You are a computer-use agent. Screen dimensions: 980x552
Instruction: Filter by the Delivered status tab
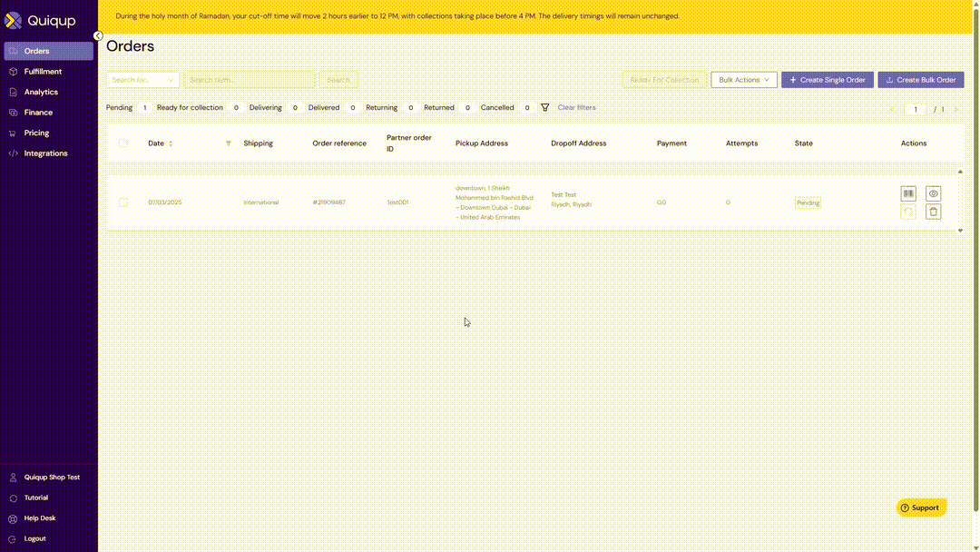coord(332,107)
